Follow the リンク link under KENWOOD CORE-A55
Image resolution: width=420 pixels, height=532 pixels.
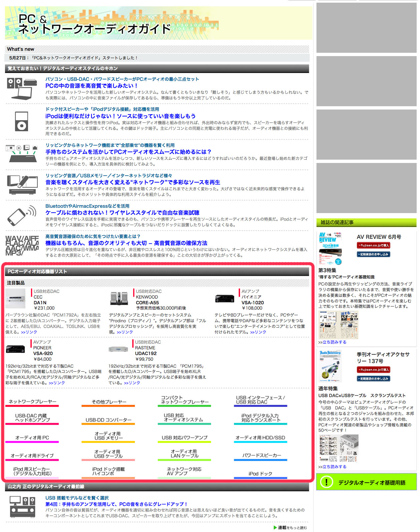(x=125, y=332)
